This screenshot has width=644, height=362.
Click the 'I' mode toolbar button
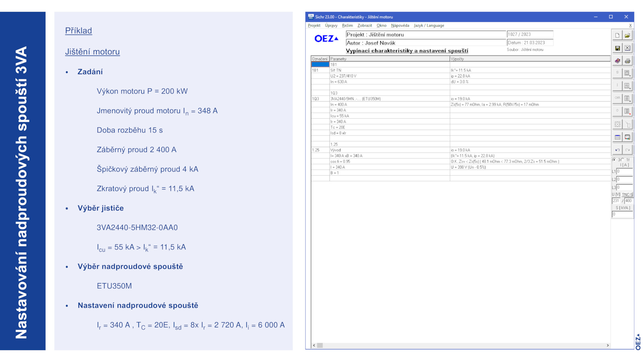tap(617, 86)
